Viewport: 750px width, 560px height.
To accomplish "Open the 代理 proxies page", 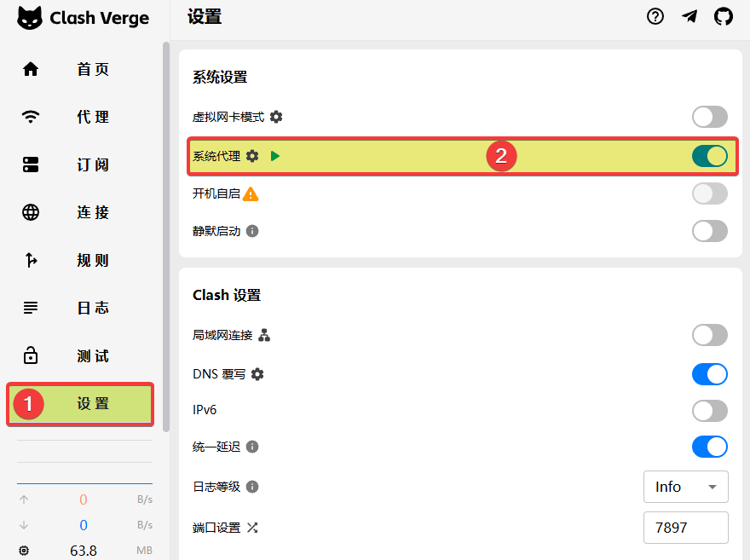I will 80,117.
